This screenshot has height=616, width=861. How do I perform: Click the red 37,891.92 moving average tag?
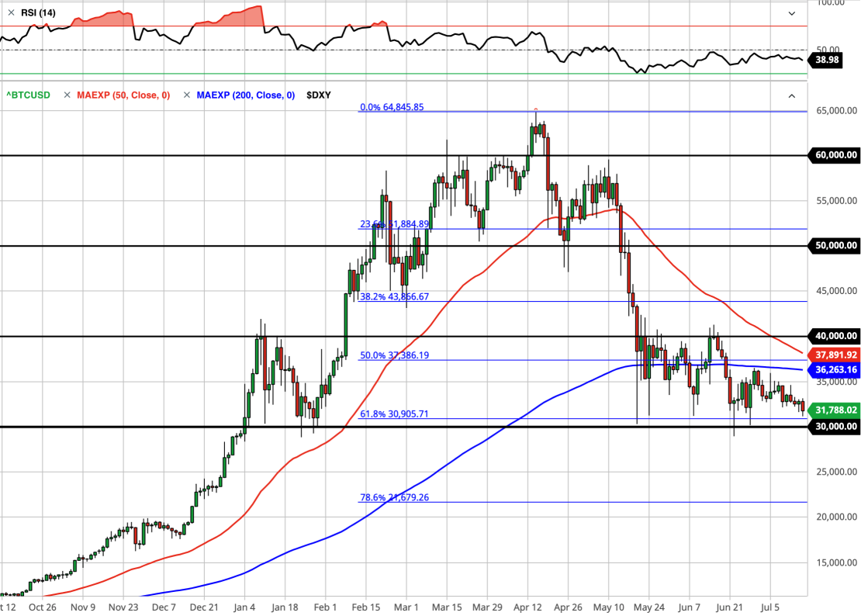[834, 355]
